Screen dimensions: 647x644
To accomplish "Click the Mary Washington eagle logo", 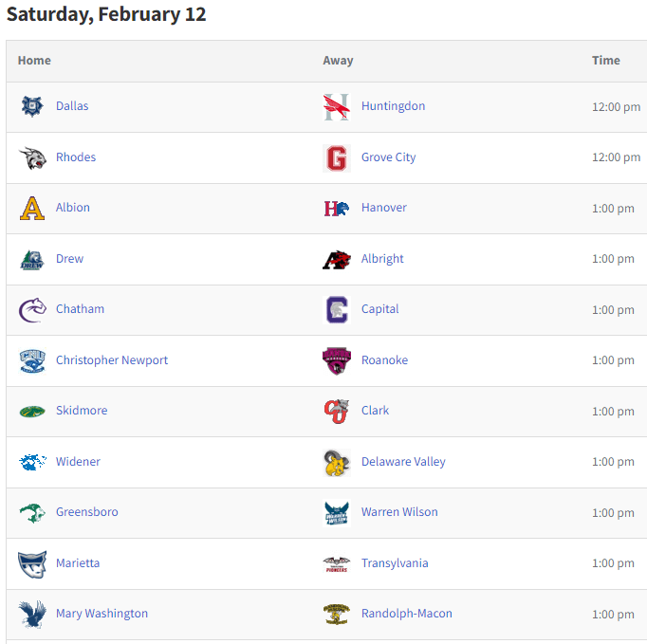I will click(32, 615).
